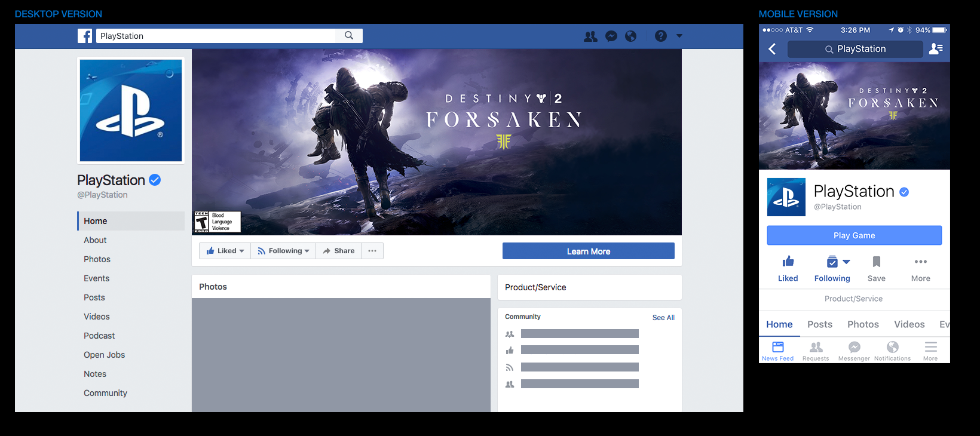Click the desktop PlayStation search field
The image size is (980, 436).
point(216,36)
